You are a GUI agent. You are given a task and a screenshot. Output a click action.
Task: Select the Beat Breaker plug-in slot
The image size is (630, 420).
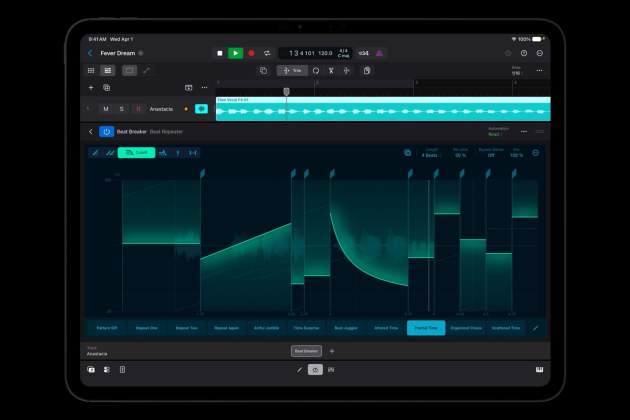(x=306, y=351)
